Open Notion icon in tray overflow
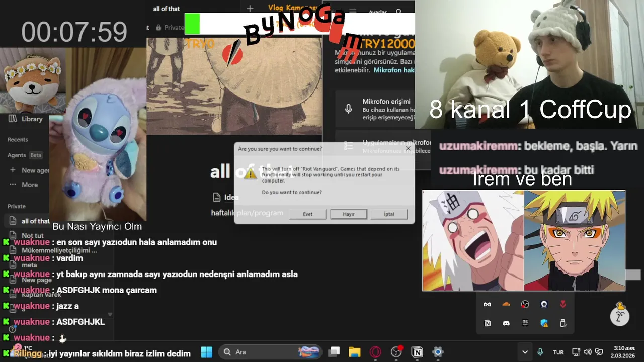Screen dimensions: 644x362 coord(487,323)
